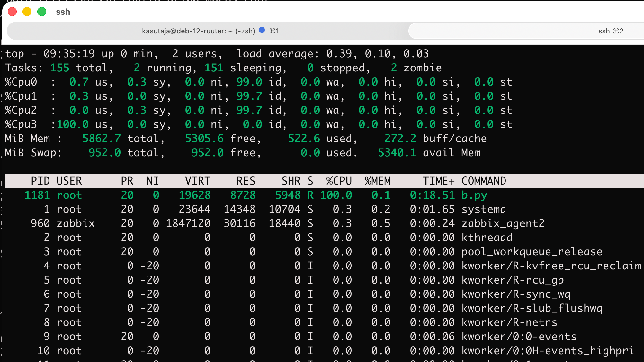Viewport: 644px width, 362px height.
Task: Click the ssh window title
Action: point(63,12)
